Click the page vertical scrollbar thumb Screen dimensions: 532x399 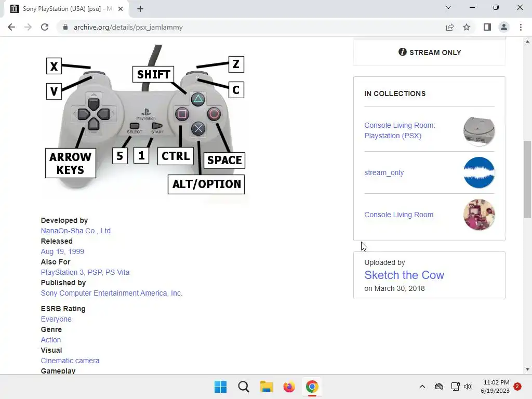click(527, 179)
